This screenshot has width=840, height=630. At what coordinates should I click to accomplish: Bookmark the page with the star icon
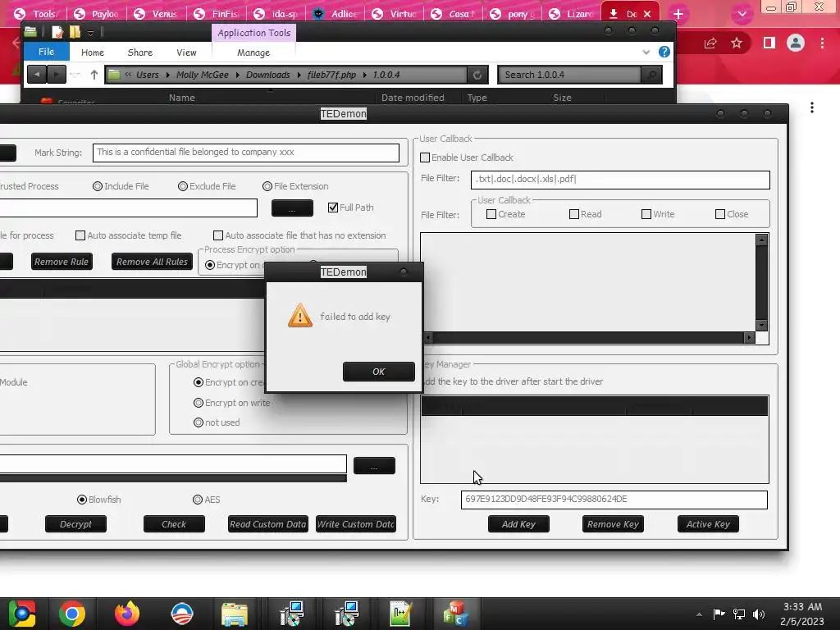click(737, 43)
